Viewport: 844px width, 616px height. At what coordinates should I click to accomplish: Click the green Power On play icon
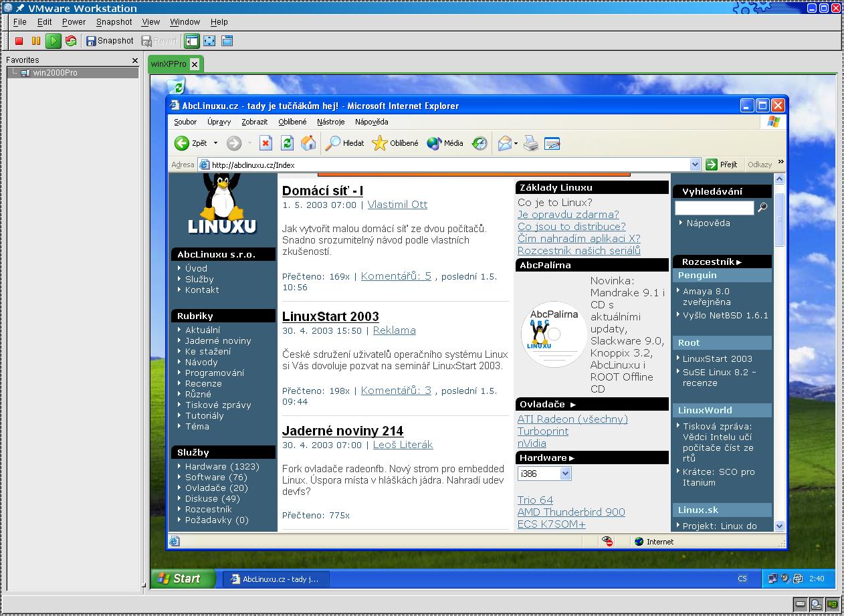(x=54, y=41)
